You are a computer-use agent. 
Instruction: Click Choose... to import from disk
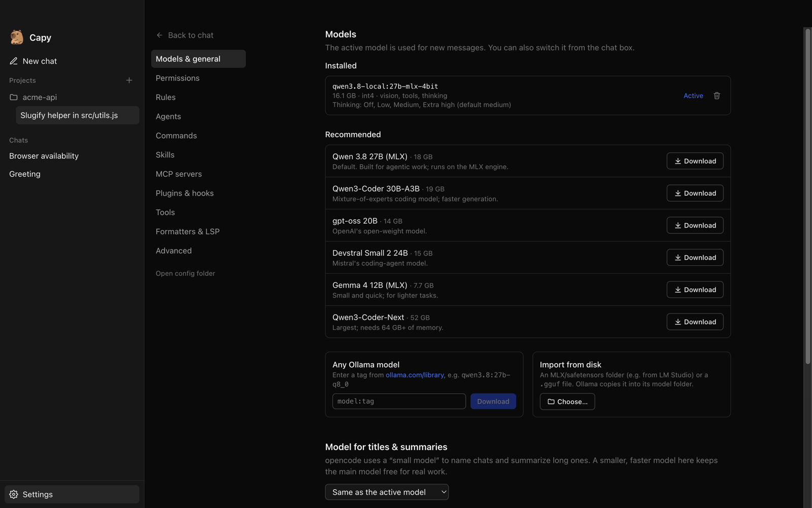coord(567,401)
